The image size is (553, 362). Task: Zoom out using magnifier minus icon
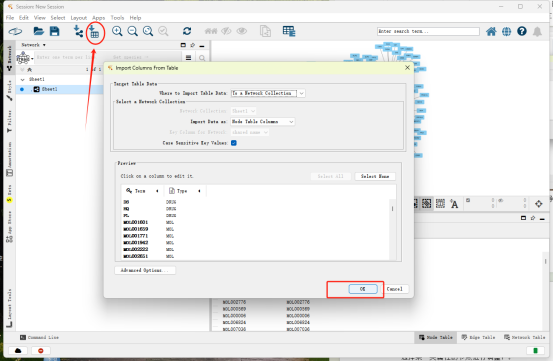click(x=133, y=31)
